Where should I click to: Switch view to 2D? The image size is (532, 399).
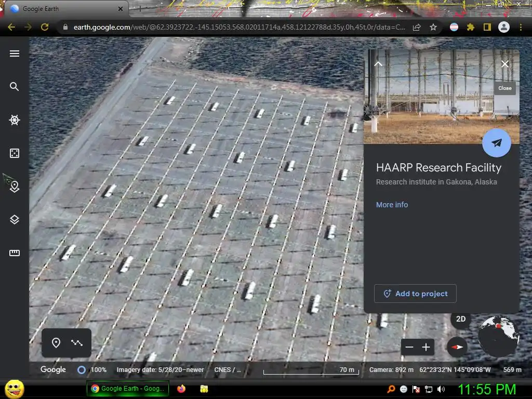click(461, 319)
